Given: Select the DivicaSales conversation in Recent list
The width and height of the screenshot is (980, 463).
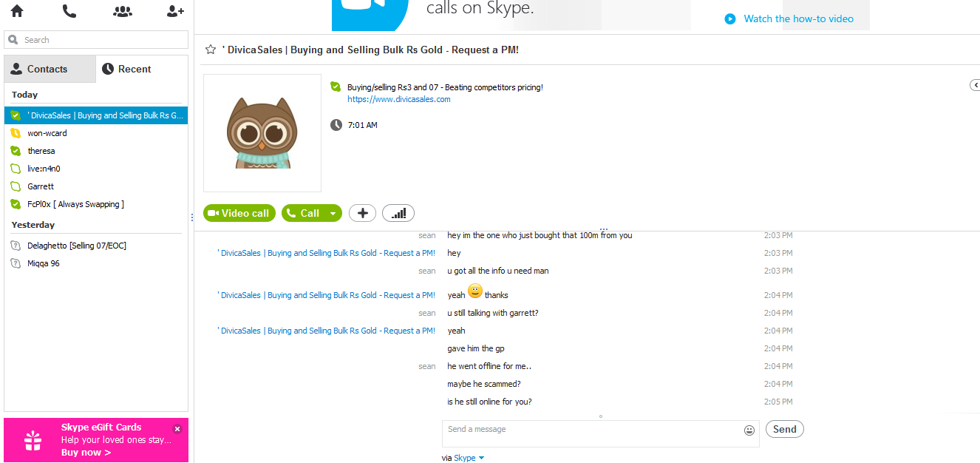Looking at the screenshot, I should point(96,115).
